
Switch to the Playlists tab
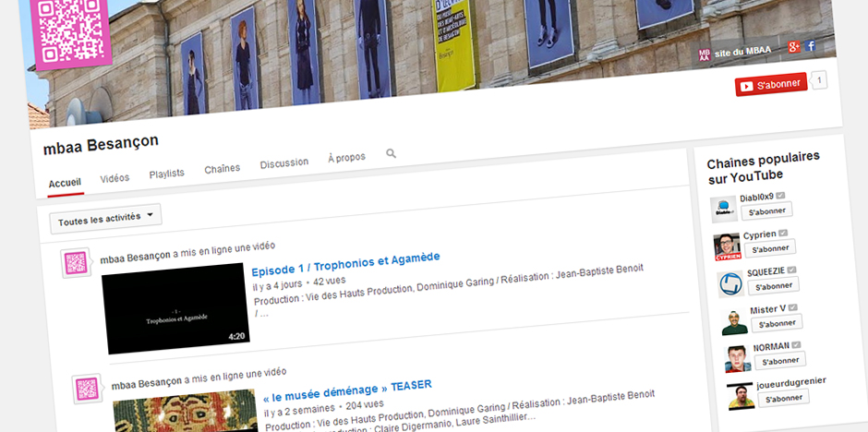[166, 174]
